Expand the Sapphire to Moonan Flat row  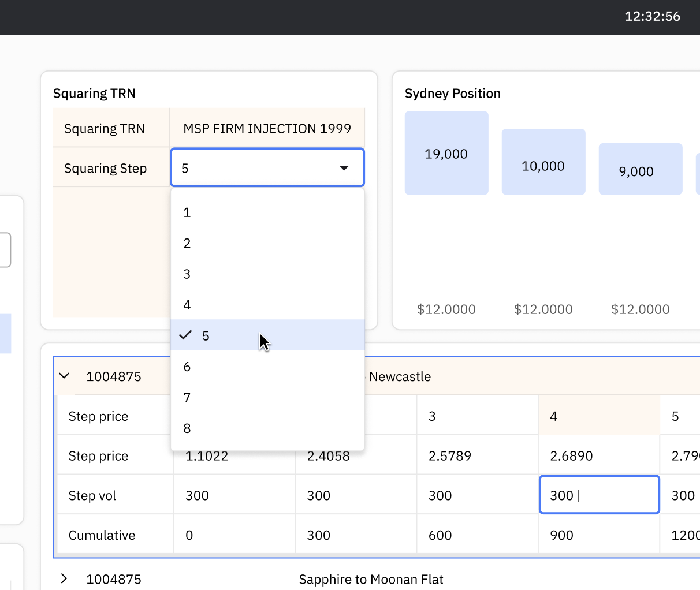(65, 578)
